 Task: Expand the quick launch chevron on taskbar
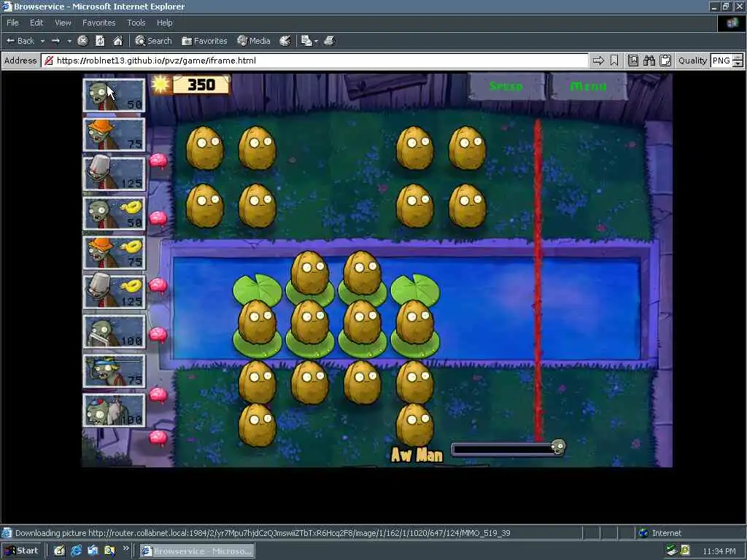(125, 548)
